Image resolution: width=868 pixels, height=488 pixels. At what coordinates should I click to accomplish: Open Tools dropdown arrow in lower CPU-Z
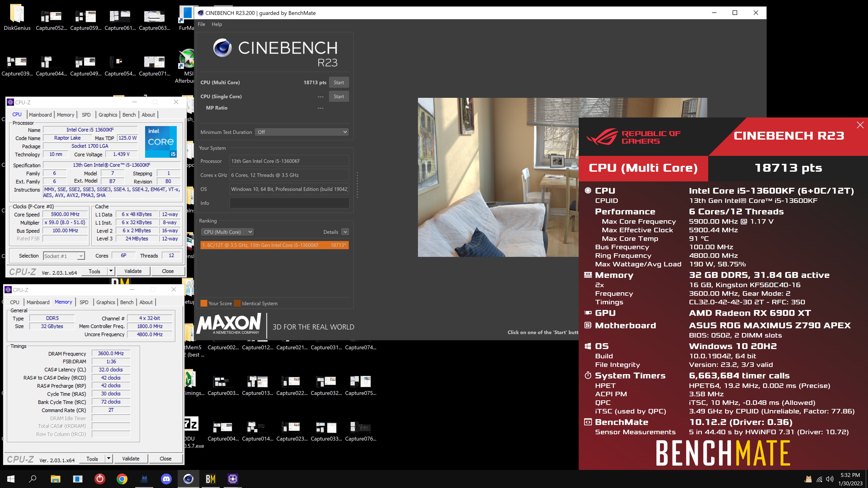[x=108, y=458]
